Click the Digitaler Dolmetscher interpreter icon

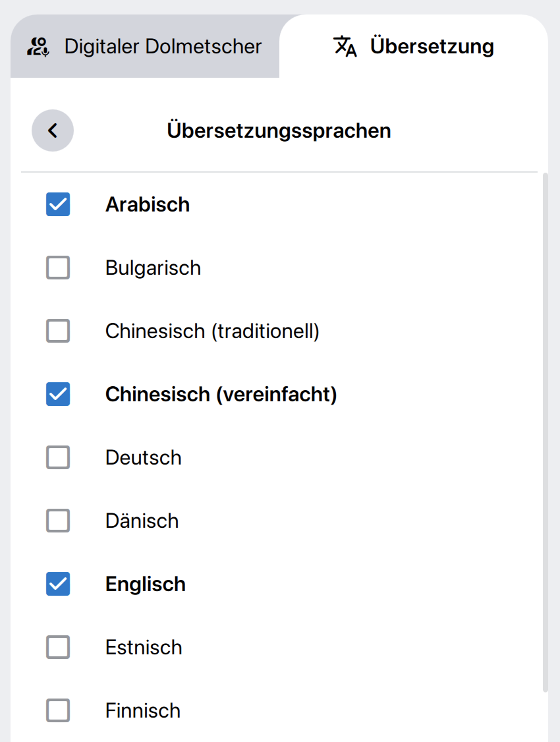click(39, 47)
